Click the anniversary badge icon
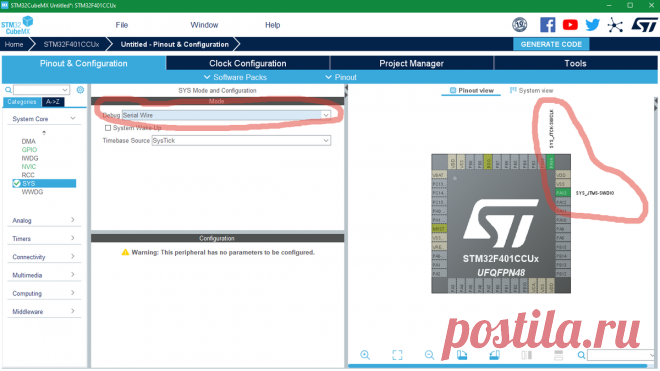 click(519, 25)
